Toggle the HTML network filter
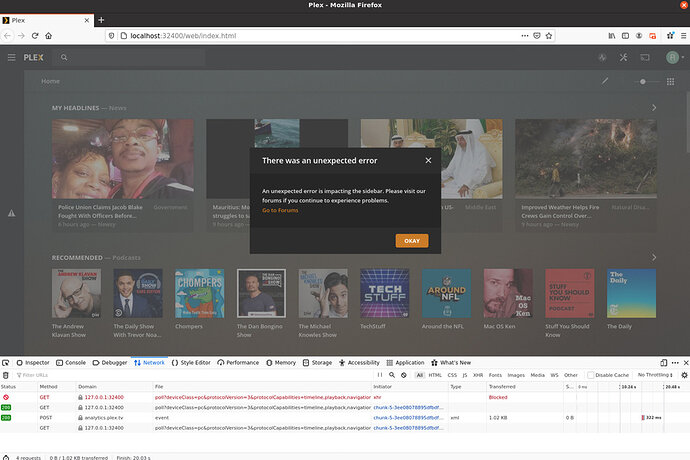Screen dimensions: 690x460 click(435, 375)
